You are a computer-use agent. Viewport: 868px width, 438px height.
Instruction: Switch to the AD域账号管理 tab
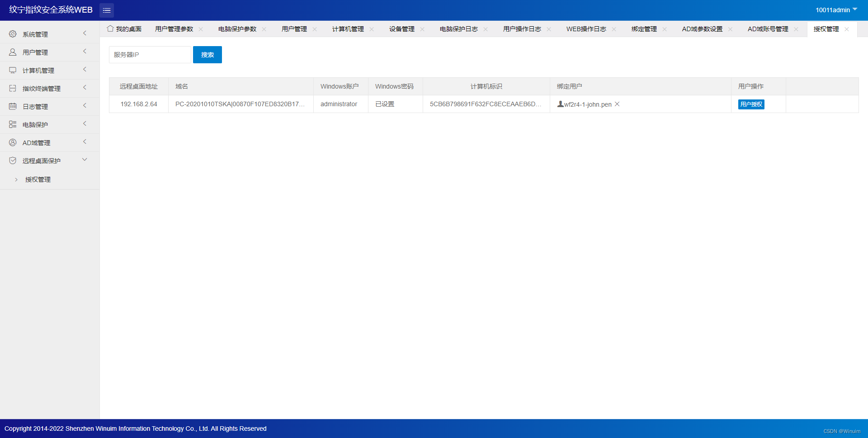(x=768, y=29)
